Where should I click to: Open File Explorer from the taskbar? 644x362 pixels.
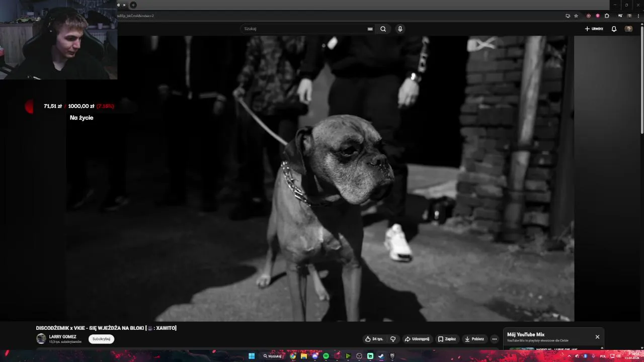click(x=304, y=356)
